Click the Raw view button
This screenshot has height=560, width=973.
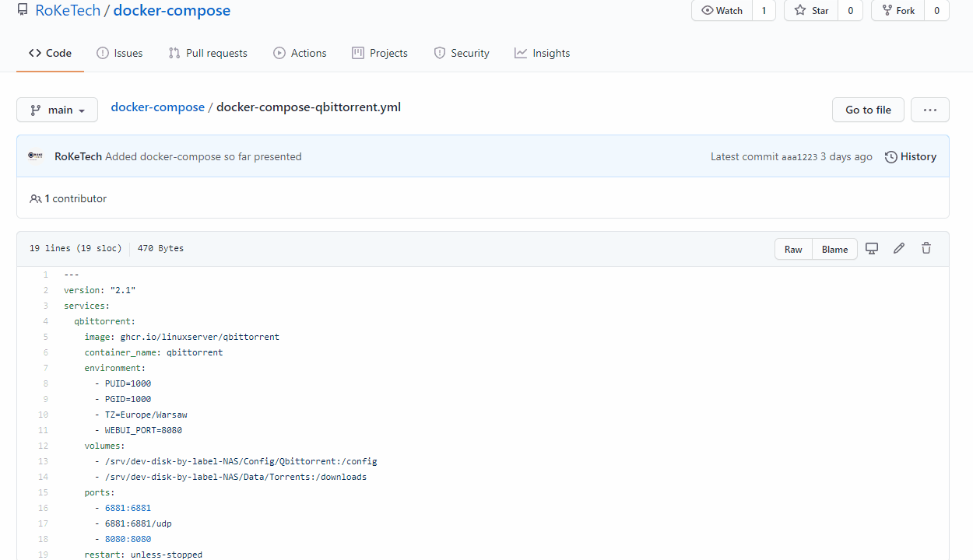[793, 249]
